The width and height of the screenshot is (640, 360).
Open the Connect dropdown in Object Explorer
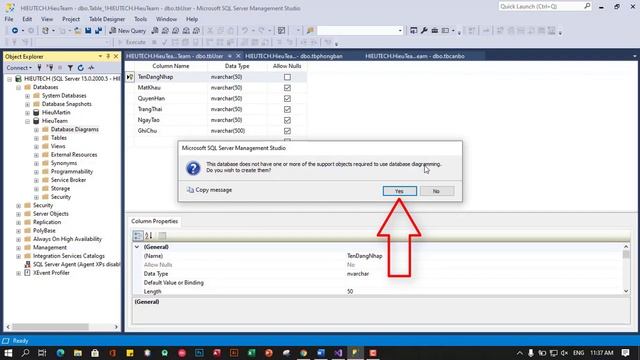(x=19, y=68)
